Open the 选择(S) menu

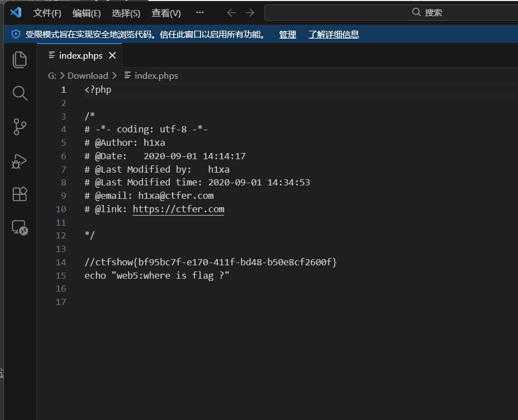pos(126,13)
